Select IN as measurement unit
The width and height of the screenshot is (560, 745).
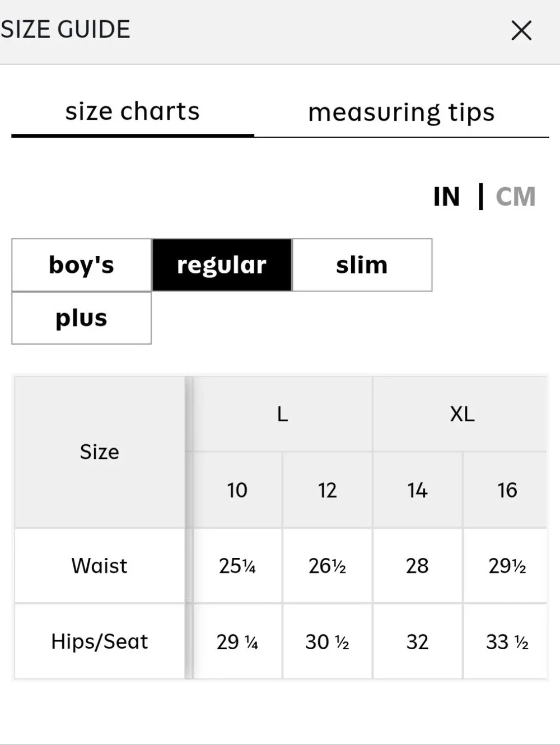click(x=446, y=197)
